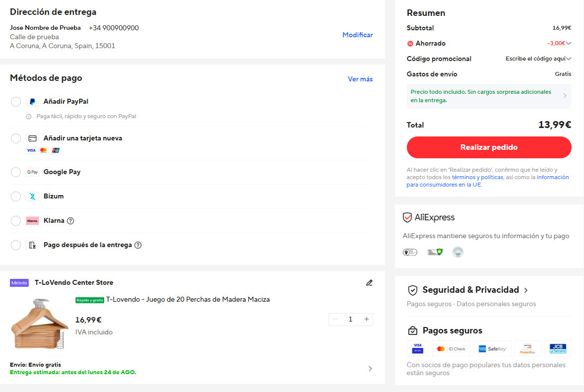The width and height of the screenshot is (584, 392).
Task: Click the Subtotal value 16,99€
Action: pyautogui.click(x=562, y=28)
